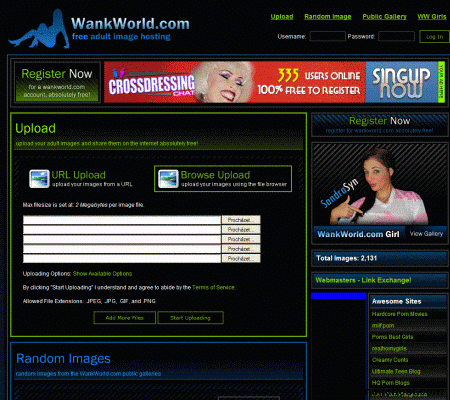Screen dimensions: 450x400
Task: Click the Add More Files button
Action: (x=125, y=318)
